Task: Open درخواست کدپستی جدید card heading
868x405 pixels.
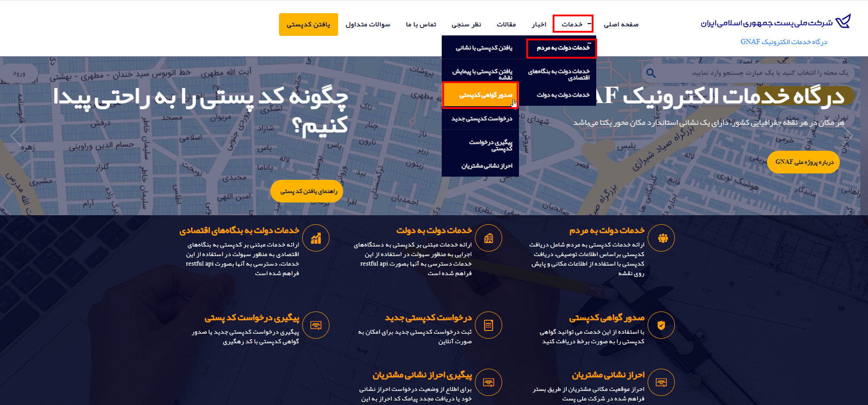Action: click(428, 318)
